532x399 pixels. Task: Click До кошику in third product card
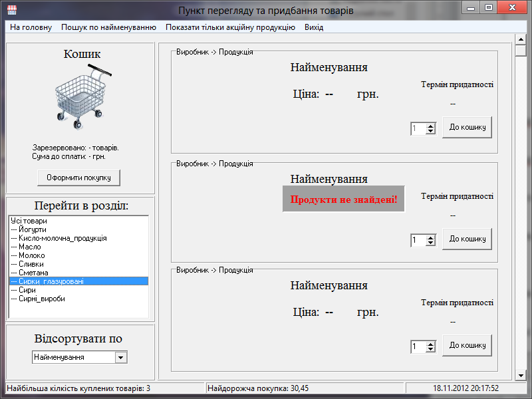467,345
